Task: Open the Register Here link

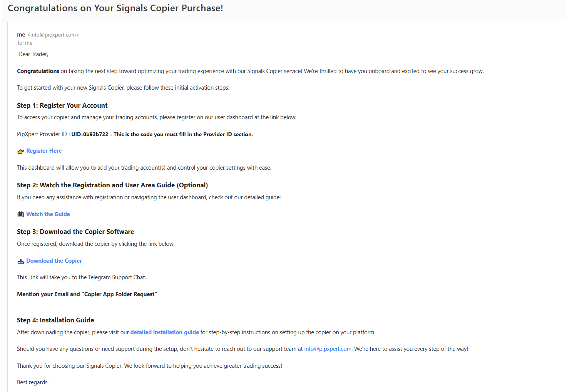Action: click(44, 151)
